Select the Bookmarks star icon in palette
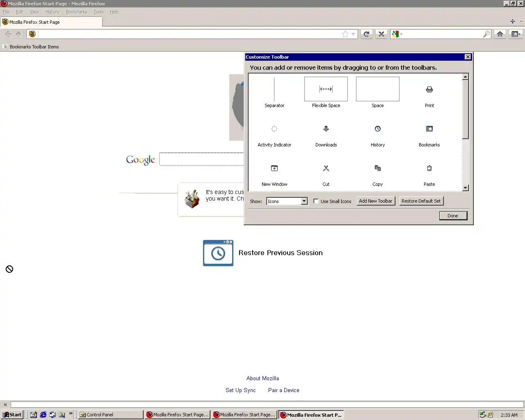Screen dimensions: 525x420 click(x=429, y=129)
